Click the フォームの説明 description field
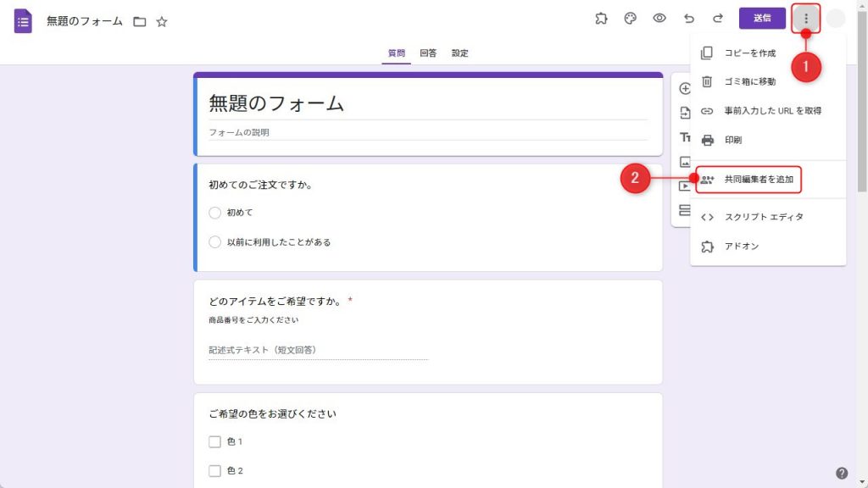 click(428, 133)
